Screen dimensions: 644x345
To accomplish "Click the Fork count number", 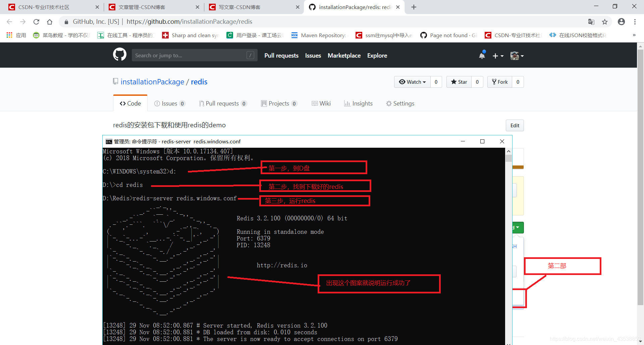I will (x=518, y=82).
